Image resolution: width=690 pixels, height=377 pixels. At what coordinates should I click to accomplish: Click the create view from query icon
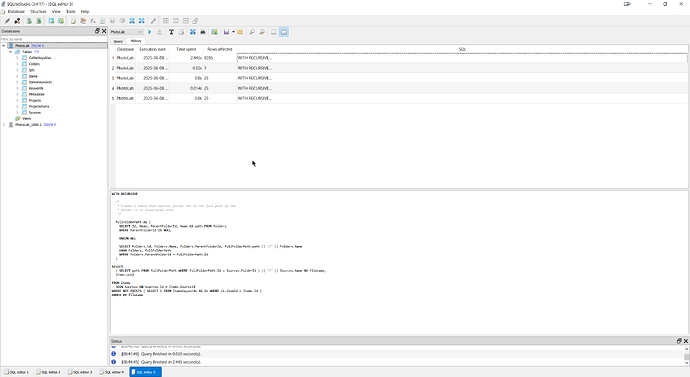pyautogui.click(x=214, y=32)
